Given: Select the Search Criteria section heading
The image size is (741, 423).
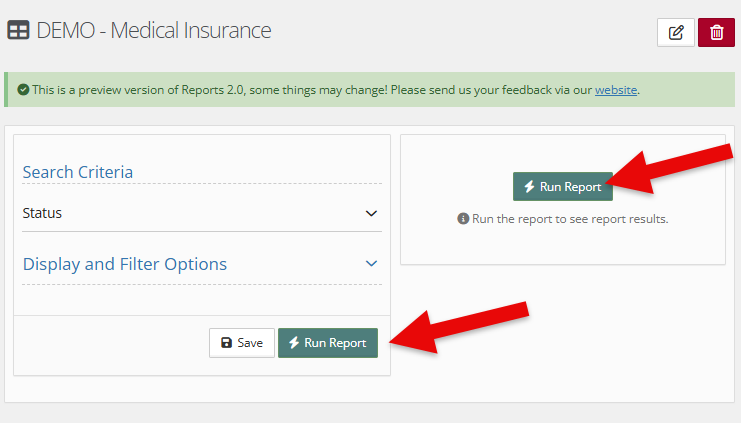Looking at the screenshot, I should coord(78,172).
